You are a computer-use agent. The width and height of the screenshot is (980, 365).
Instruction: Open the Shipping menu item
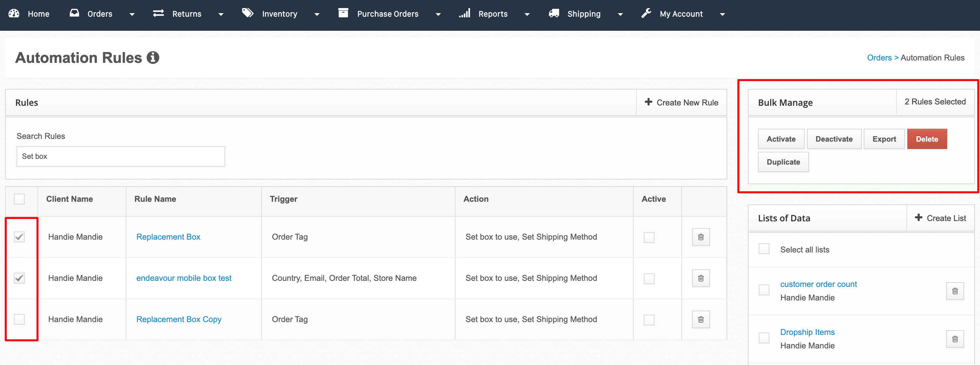coord(584,14)
